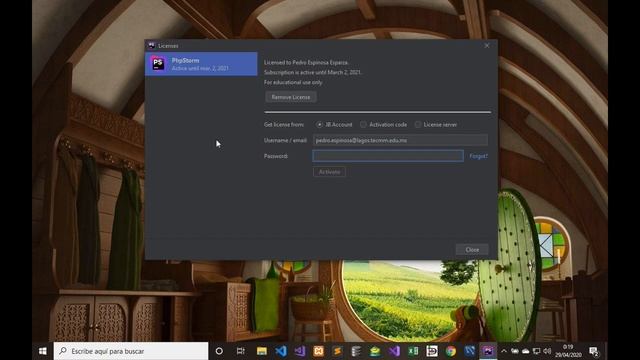The width and height of the screenshot is (640, 360).
Task: Click the "For educational use only" text
Action: pyautogui.click(x=293, y=82)
